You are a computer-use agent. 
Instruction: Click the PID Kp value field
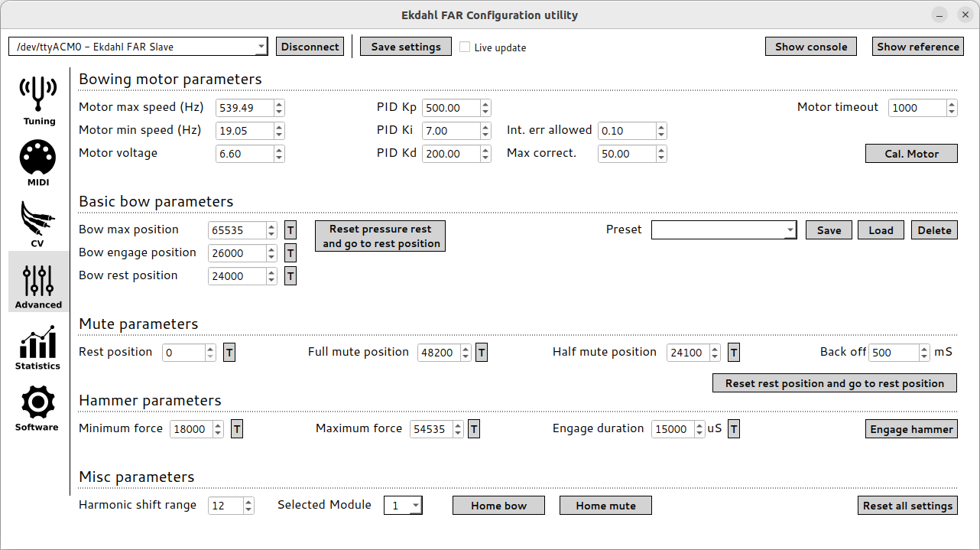click(x=451, y=108)
